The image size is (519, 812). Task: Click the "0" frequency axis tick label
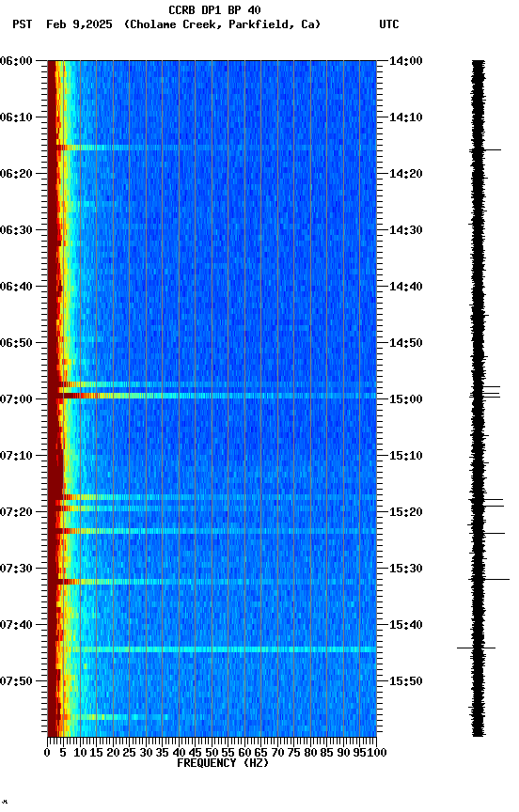[47, 754]
